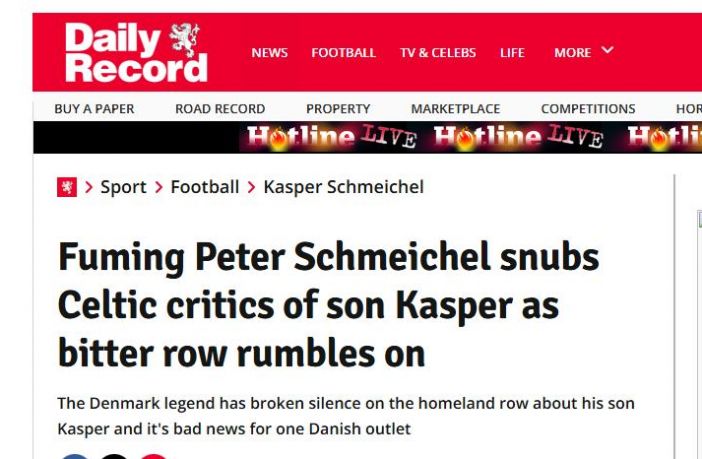Go to the FOOTBALL section
Image resolution: width=702 pixels, height=459 pixels.
343,53
